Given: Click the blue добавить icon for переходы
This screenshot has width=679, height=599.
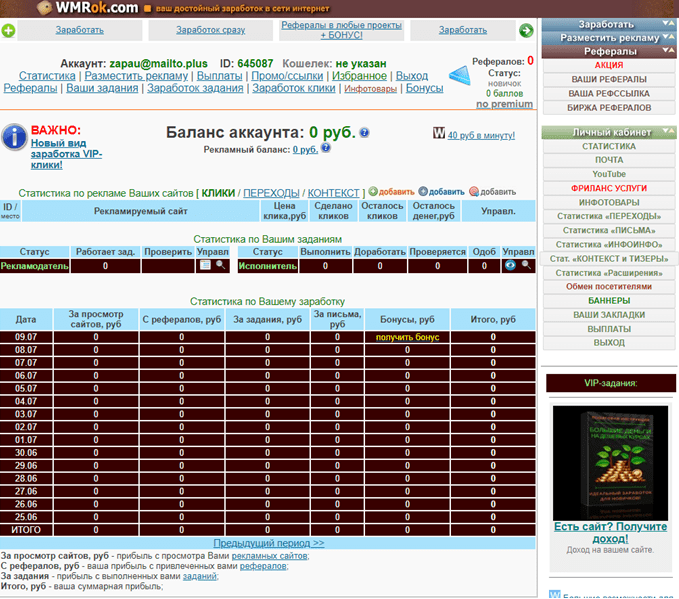Looking at the screenshot, I should [423, 191].
